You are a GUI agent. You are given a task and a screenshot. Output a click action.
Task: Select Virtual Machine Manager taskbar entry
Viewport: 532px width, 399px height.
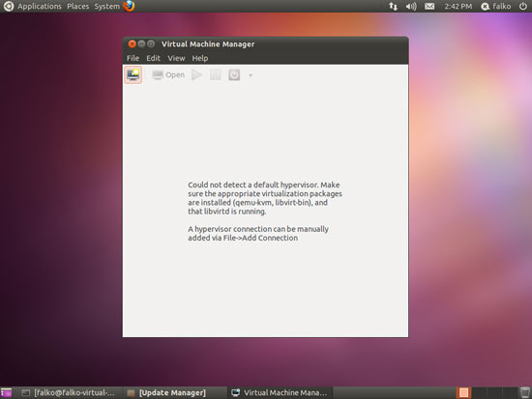280,393
